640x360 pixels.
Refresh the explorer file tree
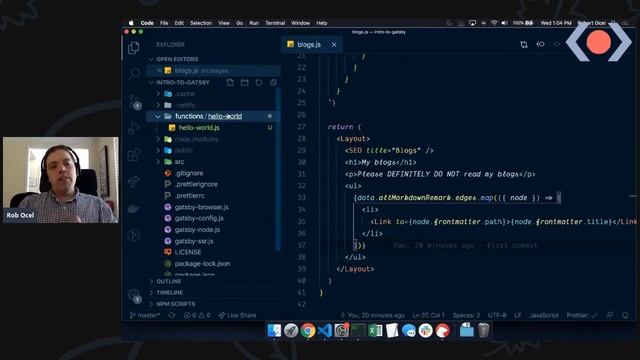[259, 82]
